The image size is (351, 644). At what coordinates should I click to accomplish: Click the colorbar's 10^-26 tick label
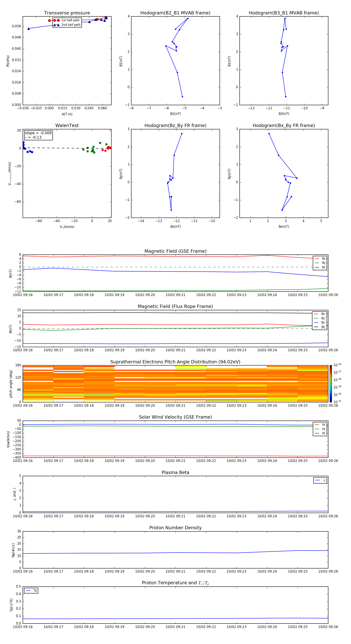pyautogui.click(x=337, y=365)
